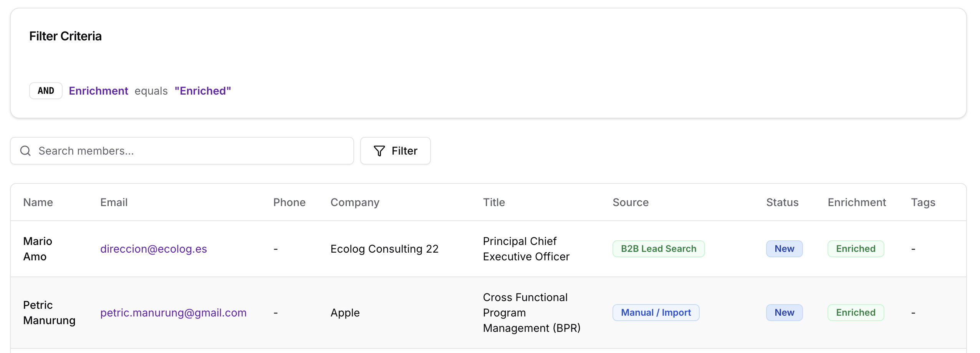Sort by the Name column header
This screenshot has width=980, height=353.
click(x=38, y=202)
